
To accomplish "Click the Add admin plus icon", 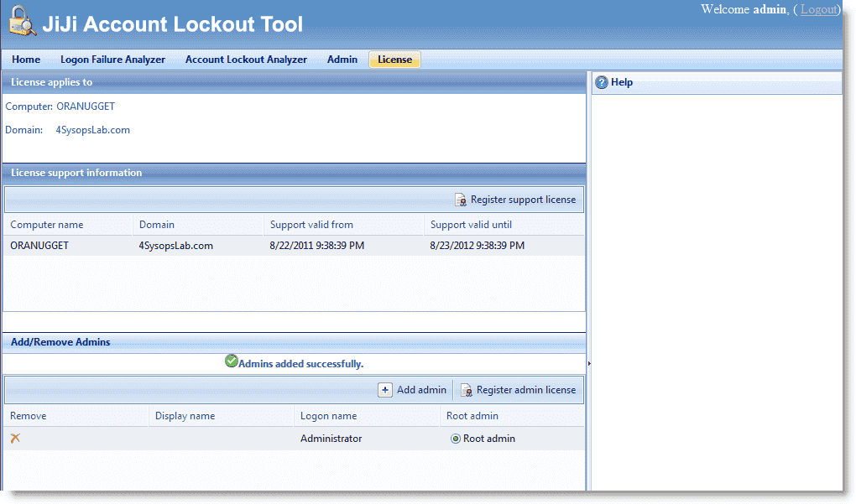I will (385, 390).
